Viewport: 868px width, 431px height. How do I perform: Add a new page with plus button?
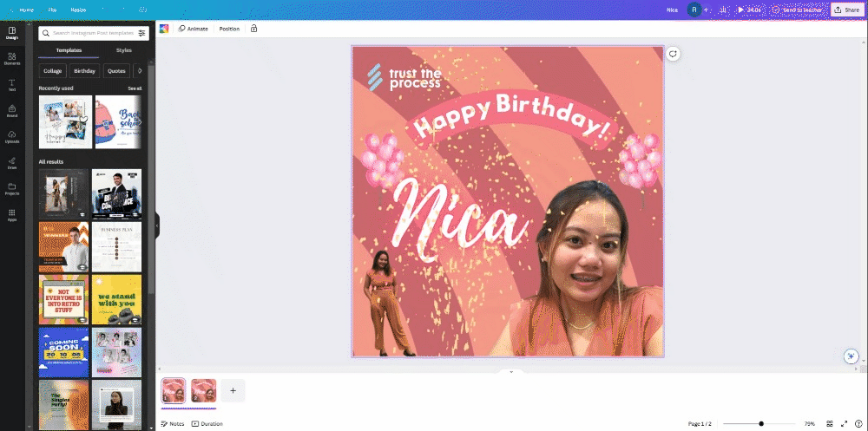pos(233,390)
